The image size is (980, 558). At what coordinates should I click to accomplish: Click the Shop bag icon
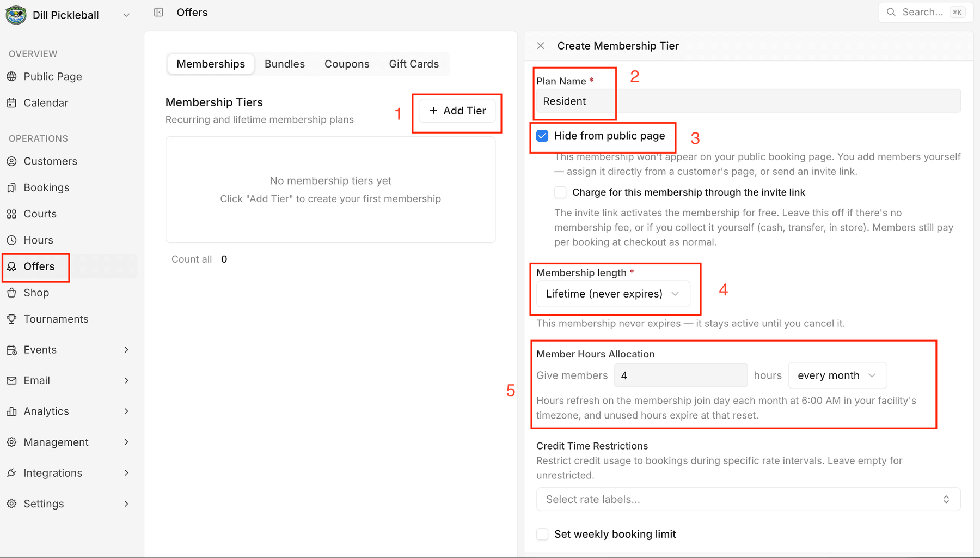pos(11,293)
